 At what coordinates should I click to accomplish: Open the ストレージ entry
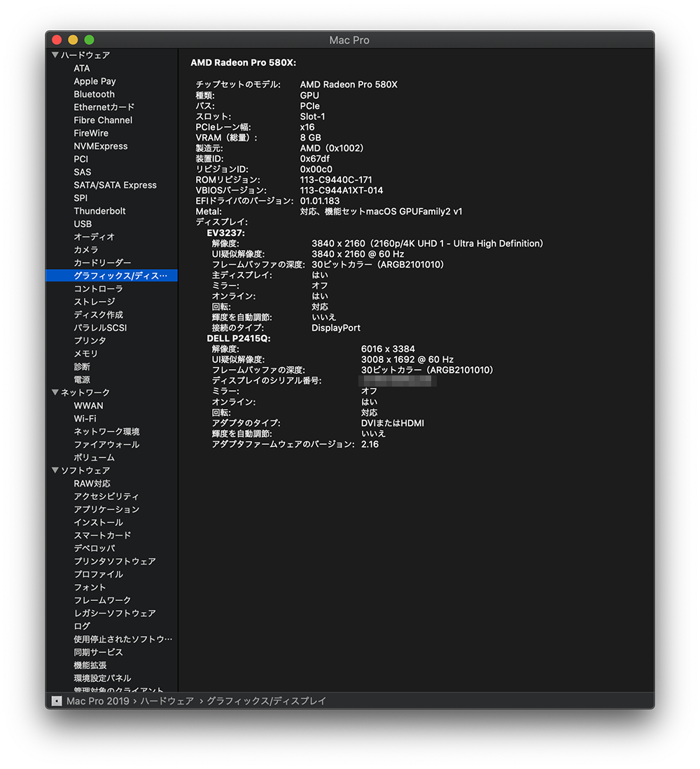pyautogui.click(x=94, y=302)
